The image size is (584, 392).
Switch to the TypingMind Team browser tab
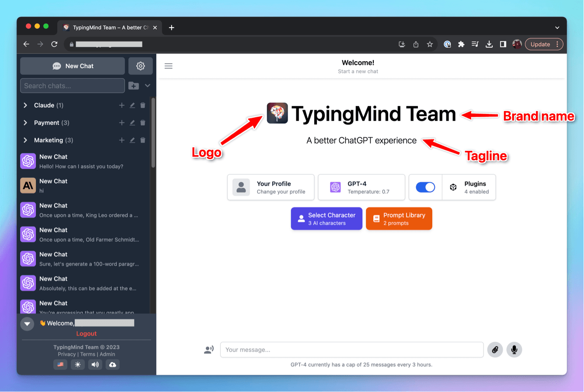110,28
